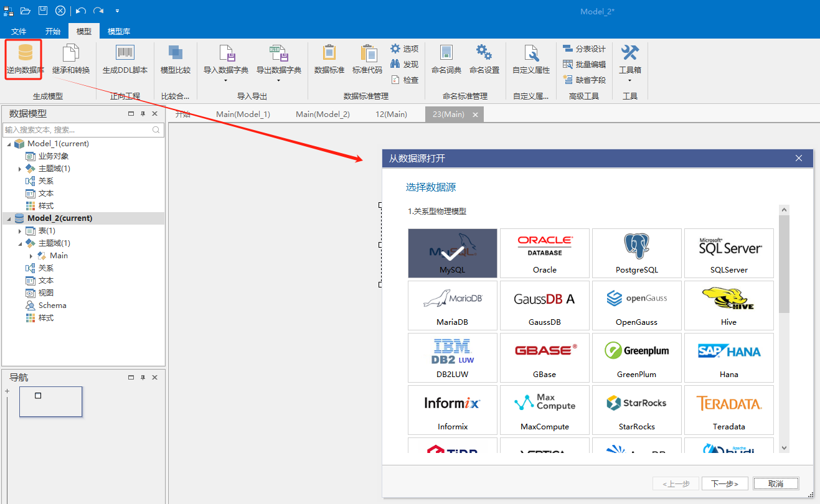
Task: Click 分表设计 table partition design
Action: click(584, 49)
